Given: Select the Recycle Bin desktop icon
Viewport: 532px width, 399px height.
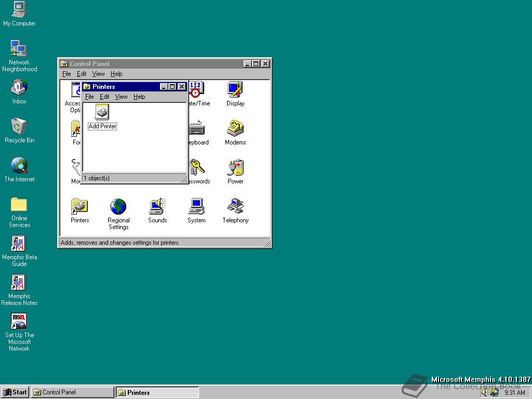Looking at the screenshot, I should [19, 126].
